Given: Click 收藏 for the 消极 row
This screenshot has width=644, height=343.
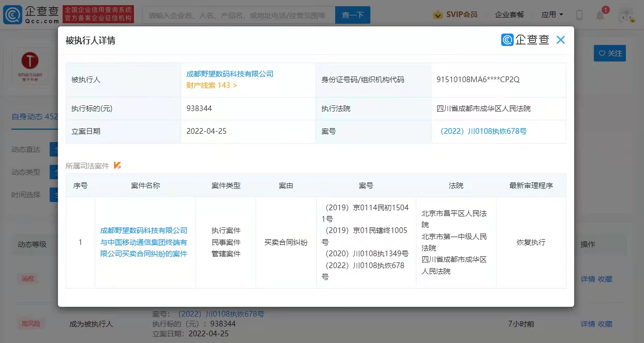Looking at the screenshot, I should tap(605, 279).
